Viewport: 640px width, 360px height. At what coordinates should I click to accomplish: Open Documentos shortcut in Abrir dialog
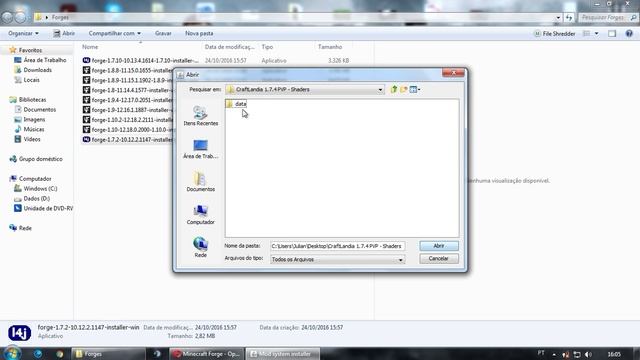coord(200,182)
